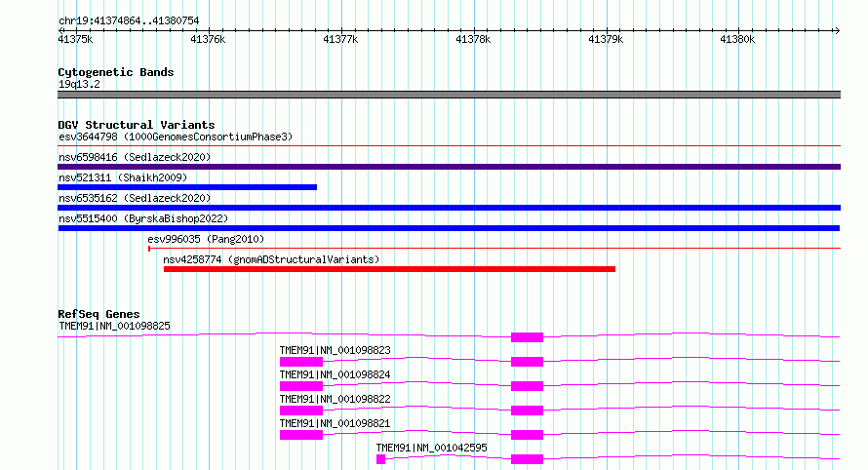This screenshot has height=470, width=868.
Task: Click the 41380k ruler tick label
Action: tap(737, 39)
